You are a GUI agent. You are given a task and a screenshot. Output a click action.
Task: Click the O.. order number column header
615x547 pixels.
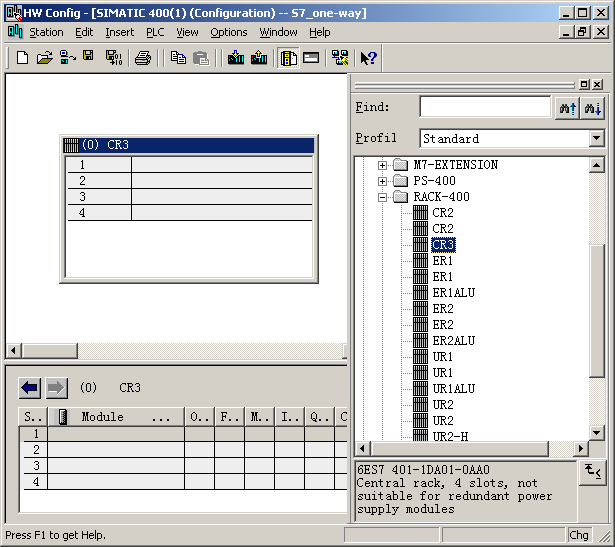click(x=199, y=416)
